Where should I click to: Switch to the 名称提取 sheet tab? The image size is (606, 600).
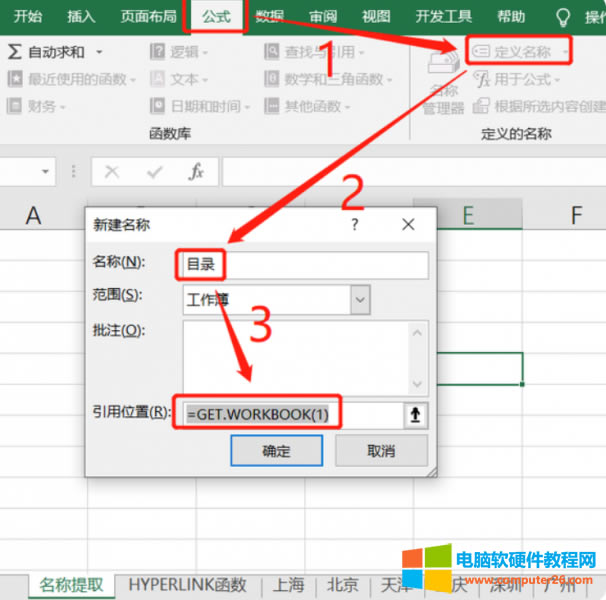[x=71, y=585]
